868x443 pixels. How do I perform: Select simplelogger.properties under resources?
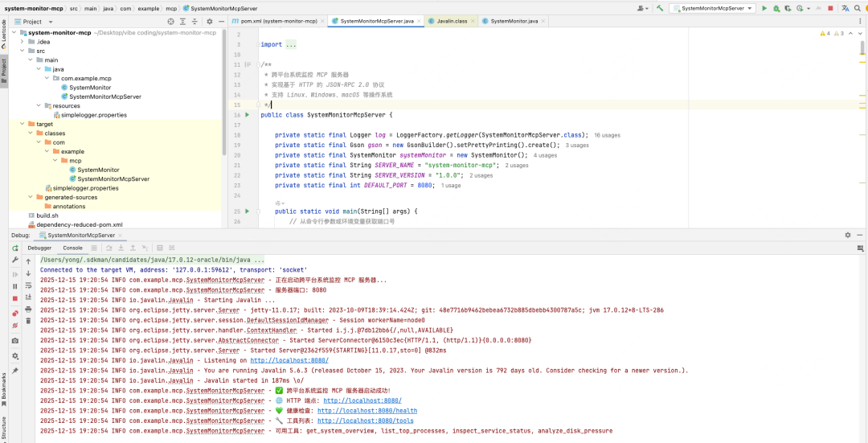93,115
